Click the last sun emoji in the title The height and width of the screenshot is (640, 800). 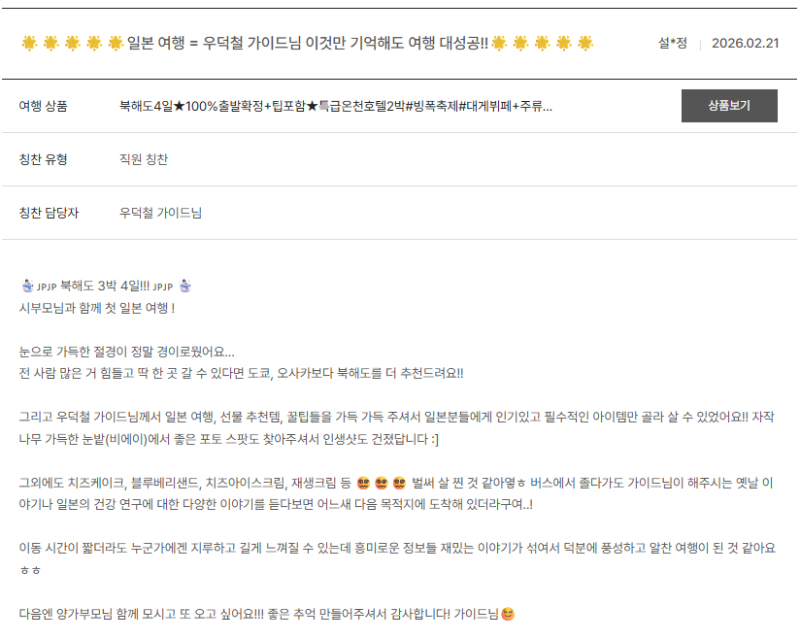coord(585,43)
